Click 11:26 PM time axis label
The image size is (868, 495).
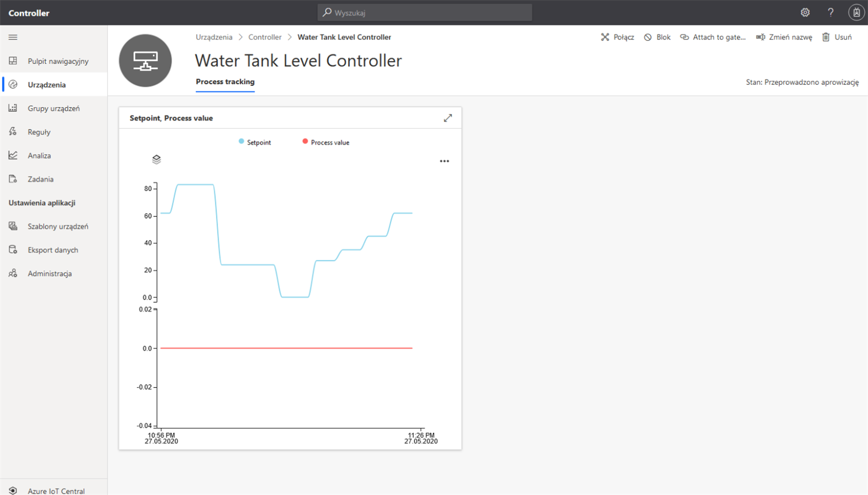pyautogui.click(x=421, y=435)
